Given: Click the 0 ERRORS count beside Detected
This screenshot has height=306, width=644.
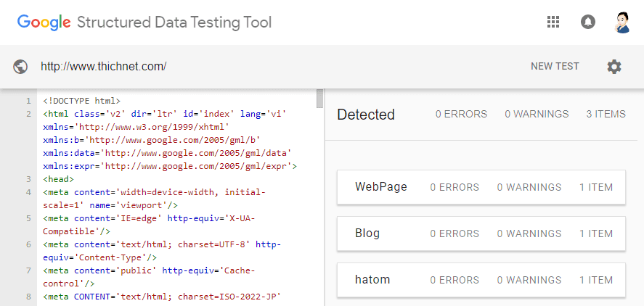Looking at the screenshot, I should tap(461, 114).
